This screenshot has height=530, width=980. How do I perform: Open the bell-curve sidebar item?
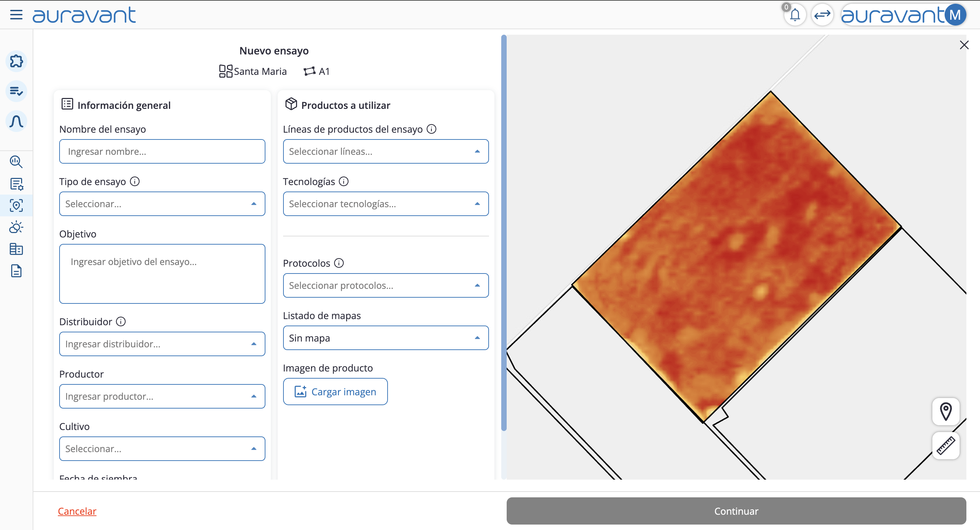pos(16,121)
